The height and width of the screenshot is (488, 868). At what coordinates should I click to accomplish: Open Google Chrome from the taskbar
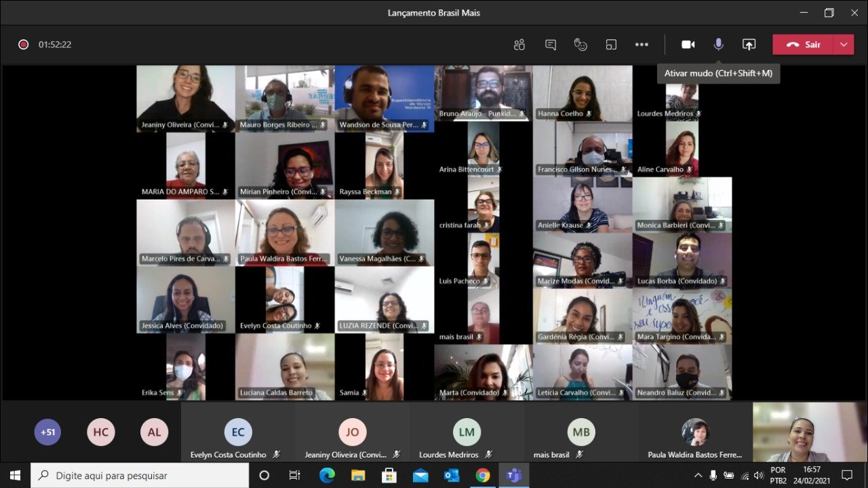[483, 475]
